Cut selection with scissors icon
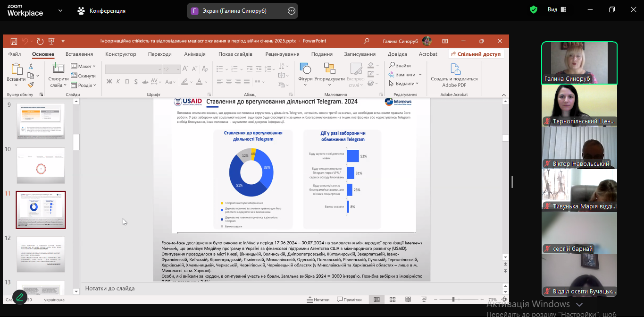644x317 pixels. (31, 66)
